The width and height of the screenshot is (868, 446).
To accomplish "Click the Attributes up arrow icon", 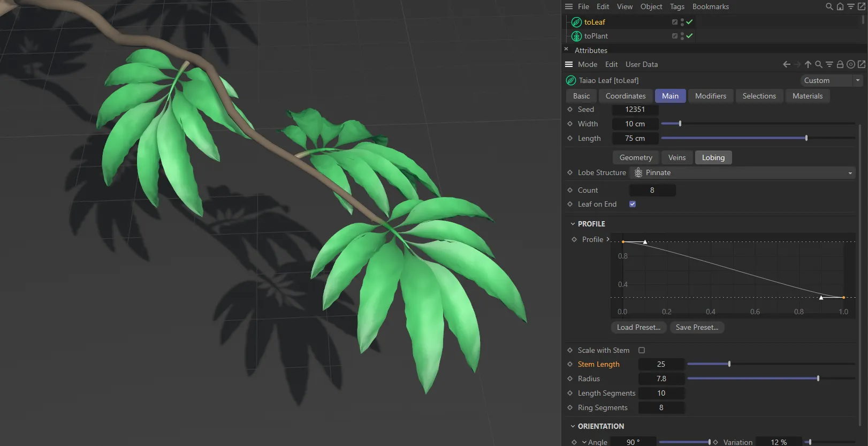I will (808, 64).
